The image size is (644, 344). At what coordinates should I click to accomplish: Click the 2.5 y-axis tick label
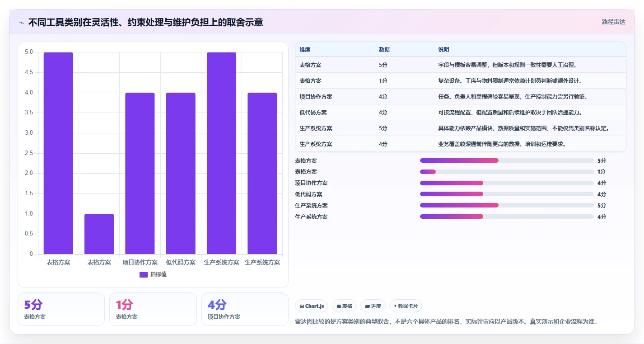click(29, 153)
